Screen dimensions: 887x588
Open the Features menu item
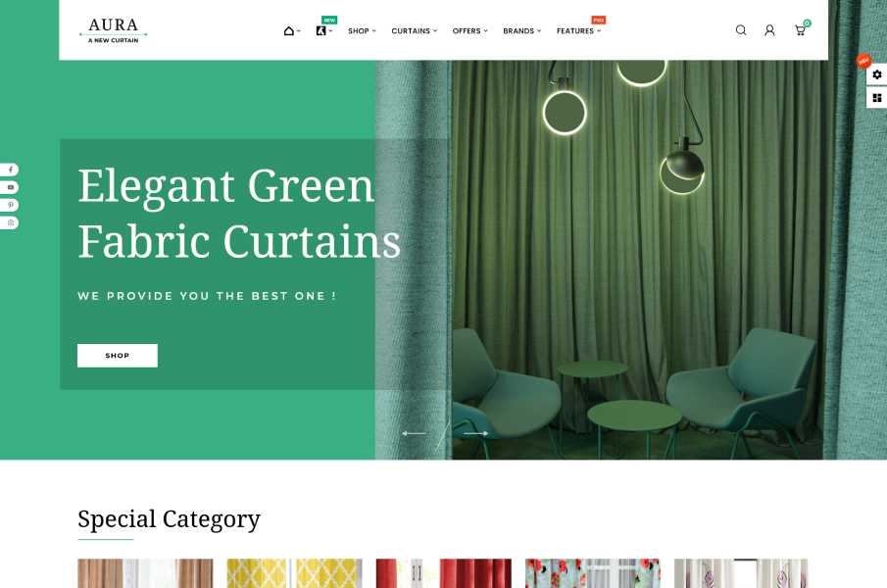point(578,31)
